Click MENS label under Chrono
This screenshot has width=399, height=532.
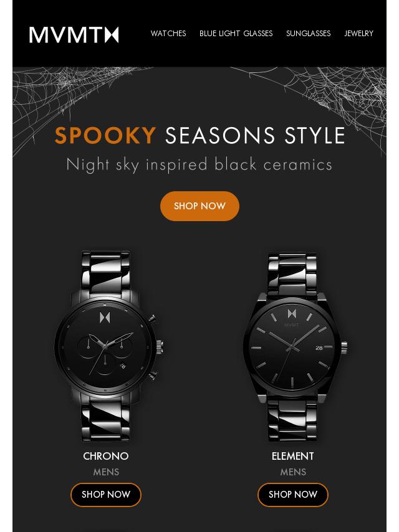(x=106, y=472)
